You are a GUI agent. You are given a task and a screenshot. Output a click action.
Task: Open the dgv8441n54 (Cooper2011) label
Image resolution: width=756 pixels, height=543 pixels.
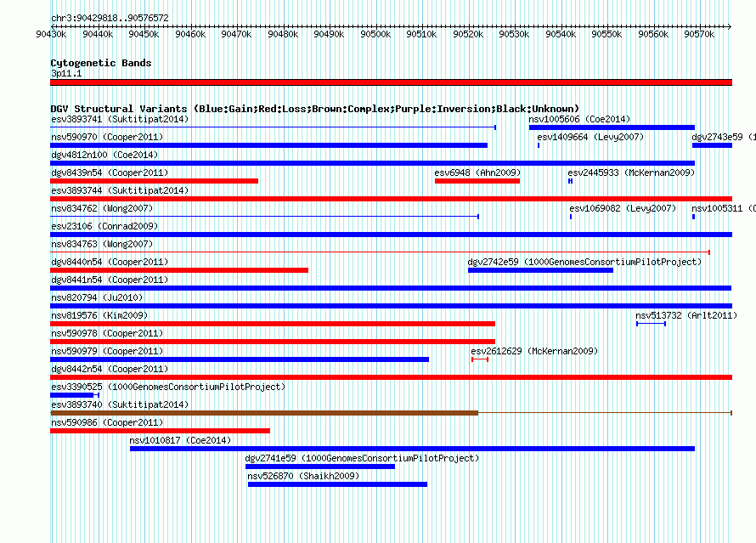[x=110, y=280]
